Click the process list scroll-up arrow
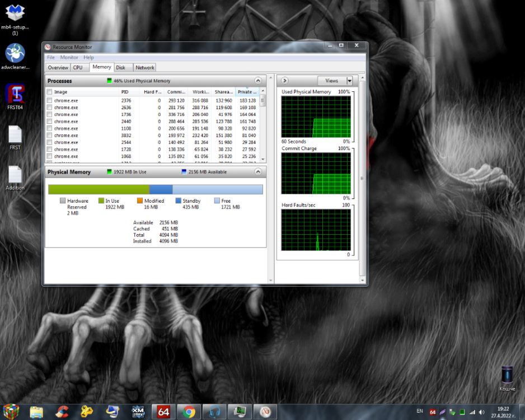The width and height of the screenshot is (525, 420). coord(263,91)
